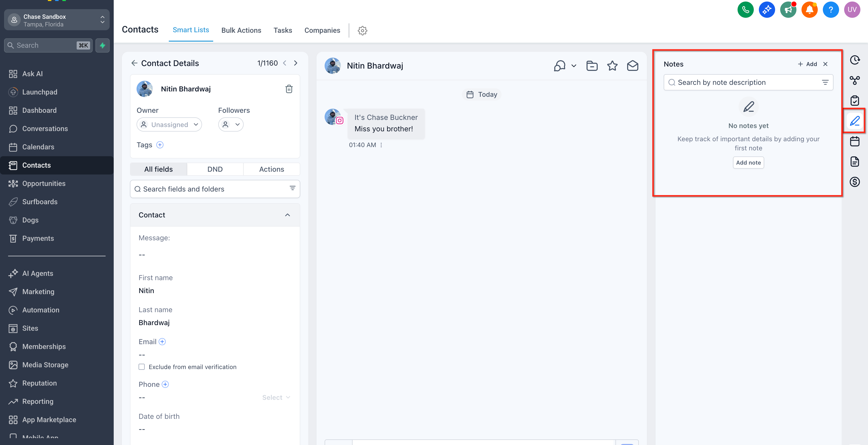This screenshot has width=868, height=445.
Task: Open the activity history clock icon
Action: (x=855, y=60)
